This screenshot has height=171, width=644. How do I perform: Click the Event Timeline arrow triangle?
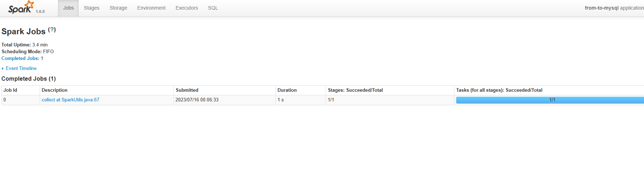[x=3, y=69]
